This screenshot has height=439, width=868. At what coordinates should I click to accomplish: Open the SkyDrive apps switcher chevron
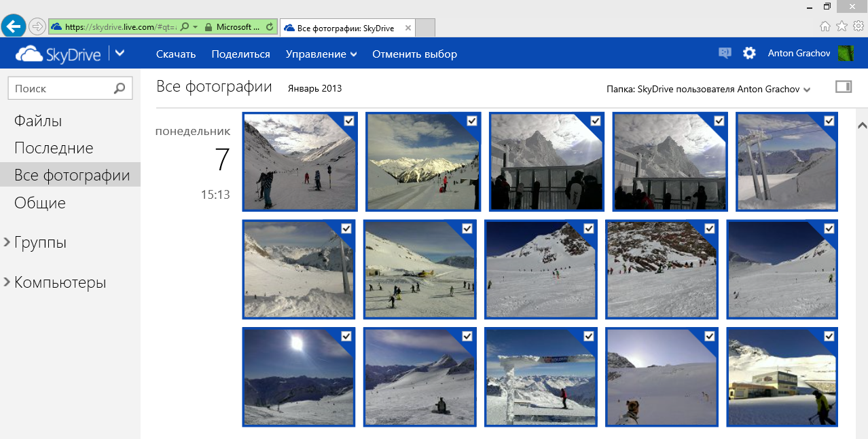[120, 53]
